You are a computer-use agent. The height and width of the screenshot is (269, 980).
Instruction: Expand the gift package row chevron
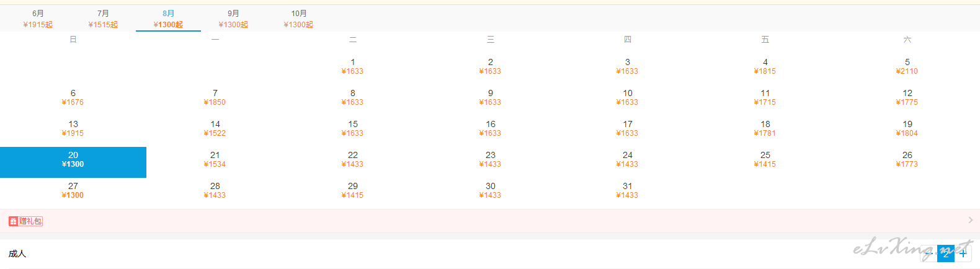[971, 220]
